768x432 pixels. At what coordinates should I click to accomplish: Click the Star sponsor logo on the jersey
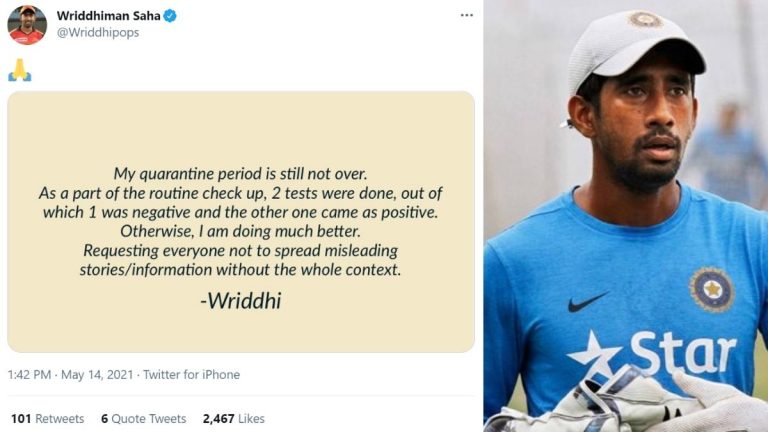(x=652, y=355)
